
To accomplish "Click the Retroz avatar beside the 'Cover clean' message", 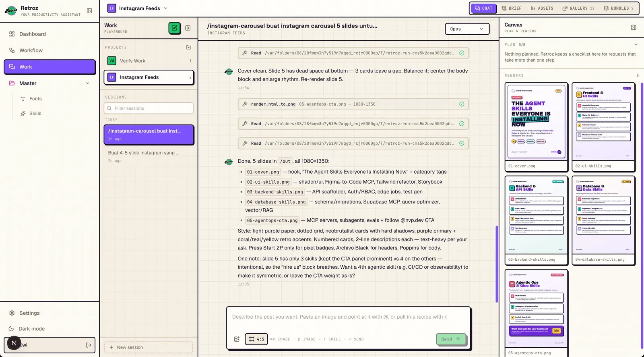I will 229,72.
